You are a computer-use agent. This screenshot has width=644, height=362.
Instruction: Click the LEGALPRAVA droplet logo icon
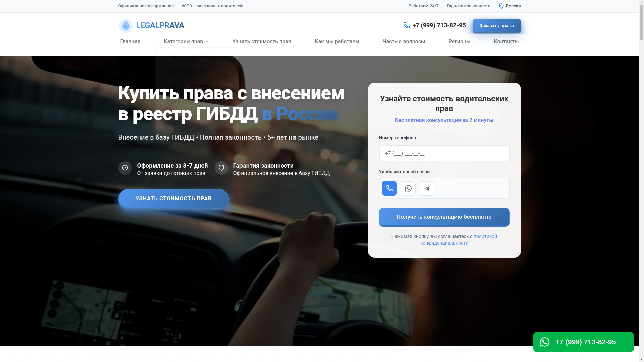pos(126,25)
